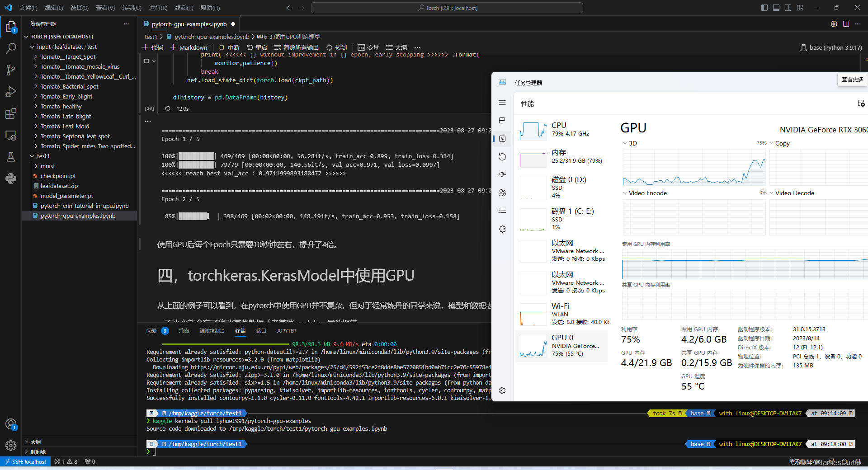This screenshot has height=470, width=868.
Task: Expand Tomato_healthy folder
Action: coord(80,106)
